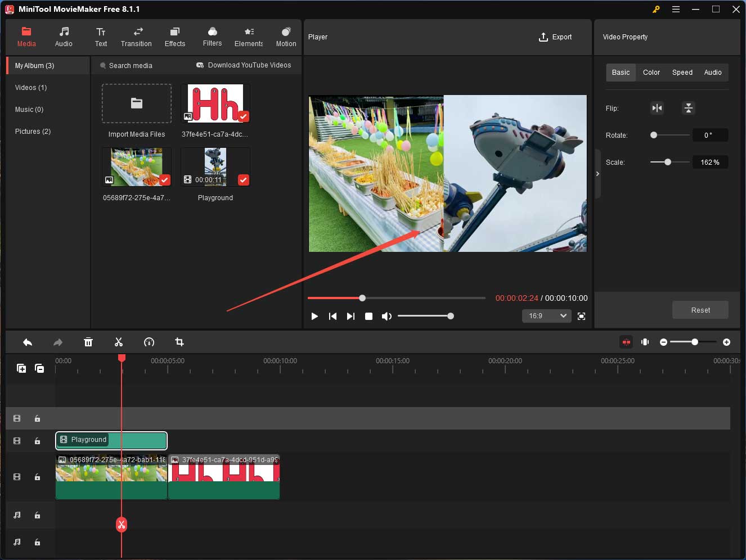Click the Export button
Image resolution: width=746 pixels, height=560 pixels.
point(555,37)
